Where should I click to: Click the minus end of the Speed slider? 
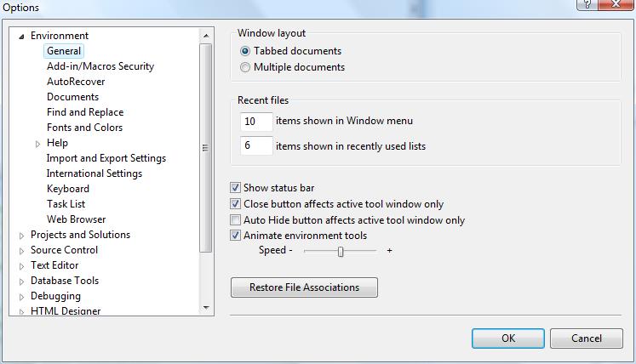click(290, 251)
